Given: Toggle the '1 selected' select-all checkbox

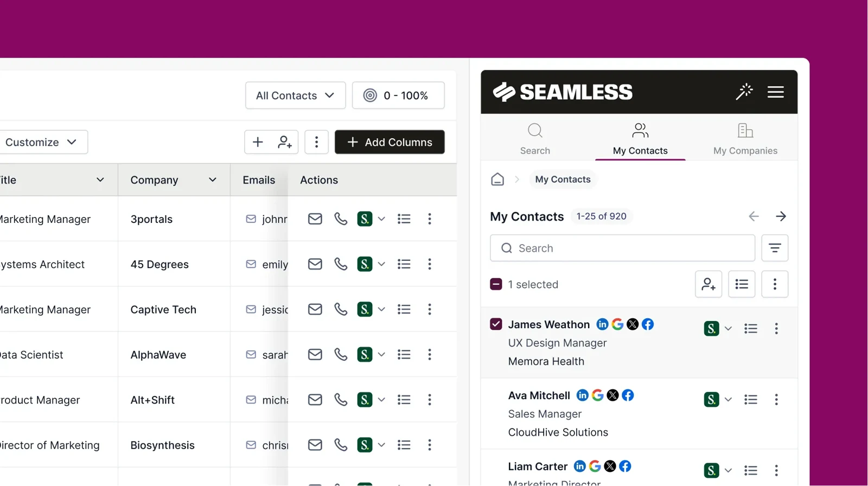Looking at the screenshot, I should (x=496, y=284).
